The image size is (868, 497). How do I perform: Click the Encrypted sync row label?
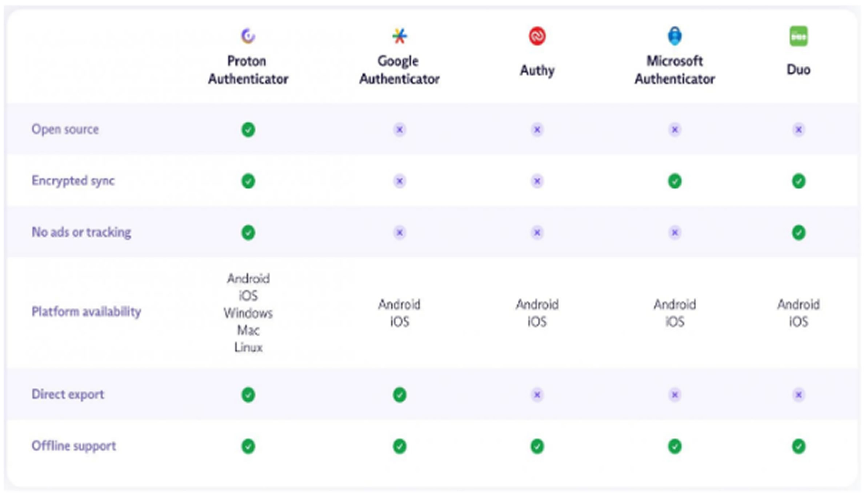(x=73, y=181)
